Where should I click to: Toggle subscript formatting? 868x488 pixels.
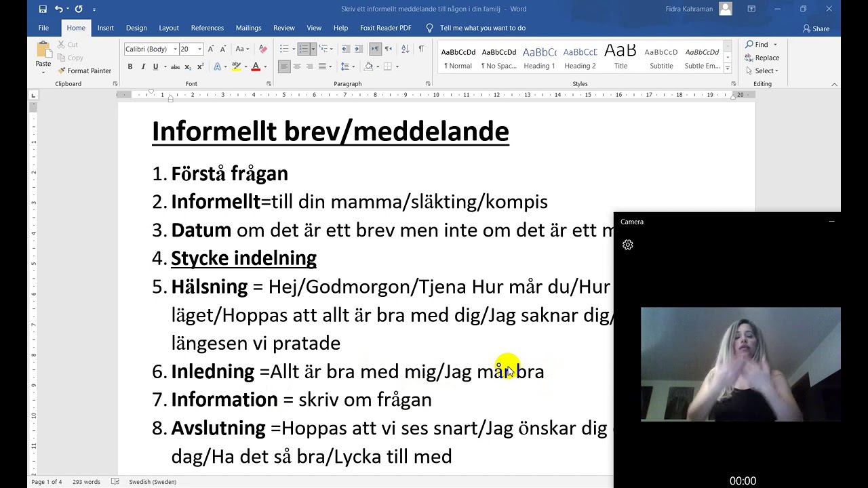(x=189, y=66)
